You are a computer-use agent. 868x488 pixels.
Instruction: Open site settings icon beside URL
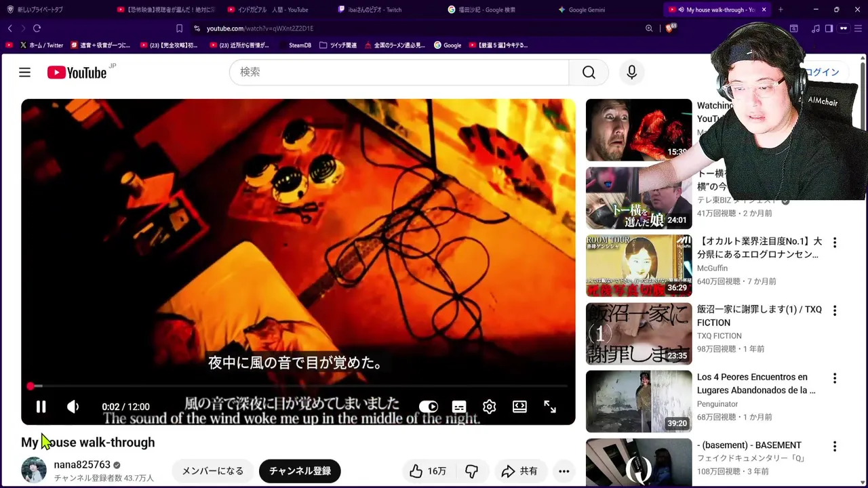197,28
